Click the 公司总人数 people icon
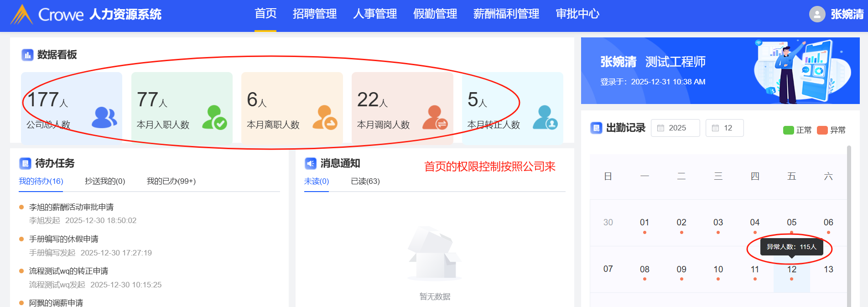Screen dimensions: 868x307 [x=104, y=118]
